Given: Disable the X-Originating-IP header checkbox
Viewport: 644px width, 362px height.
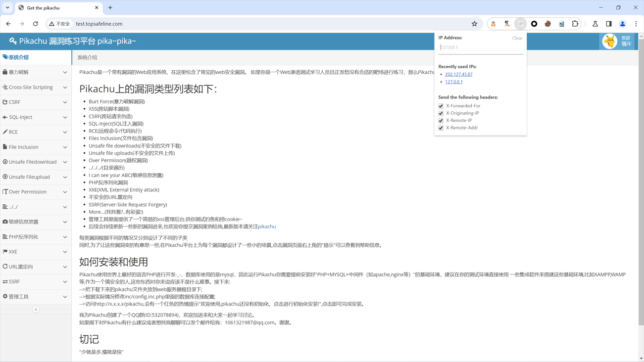Looking at the screenshot, I should [441, 113].
